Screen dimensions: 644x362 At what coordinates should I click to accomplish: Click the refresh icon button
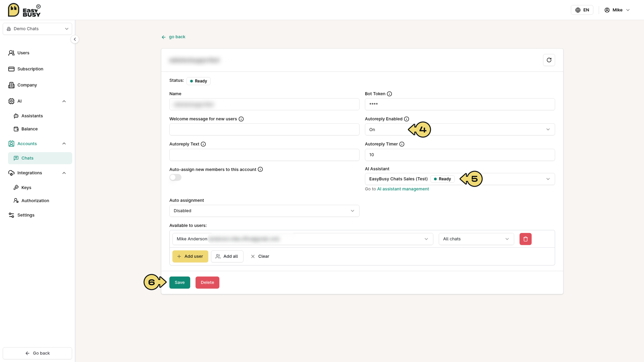[549, 60]
